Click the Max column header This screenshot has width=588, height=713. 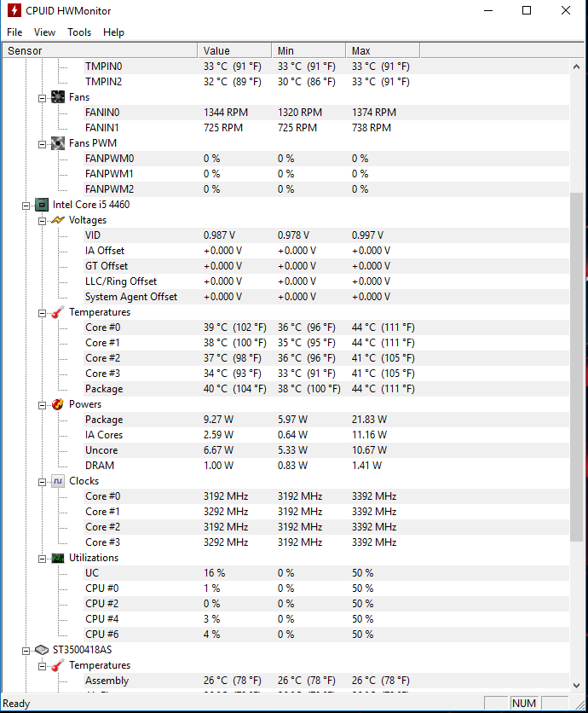[x=383, y=50]
